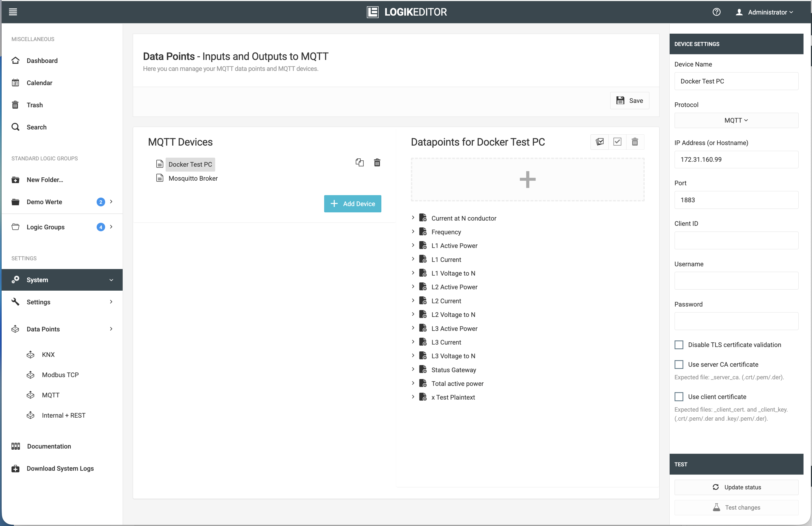Click the Settings wrench icon
812x526 pixels.
[x=15, y=302]
